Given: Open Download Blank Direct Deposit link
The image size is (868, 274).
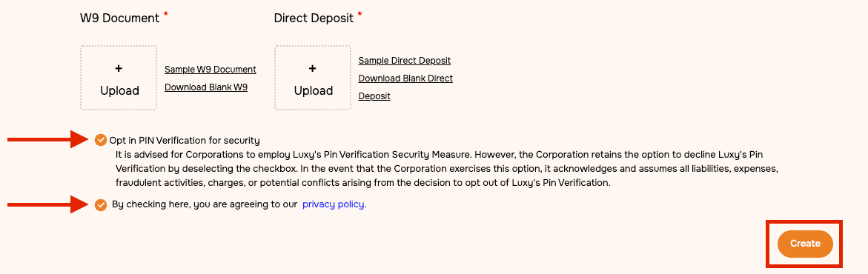Looking at the screenshot, I should 405,87.
